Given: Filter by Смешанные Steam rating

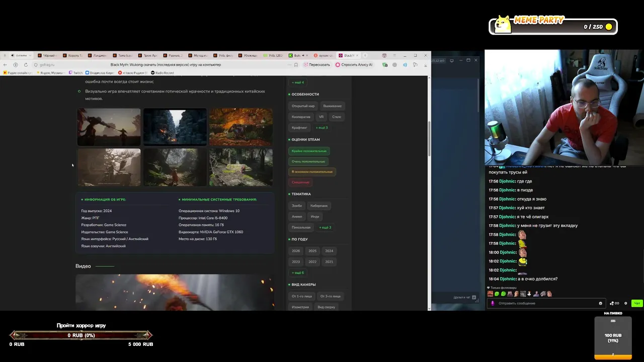Looking at the screenshot, I should [300, 182].
